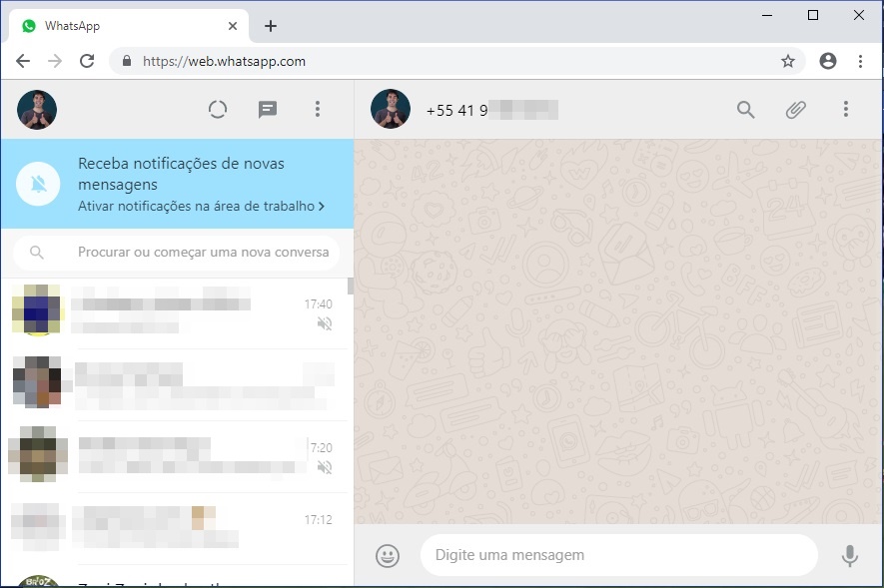The width and height of the screenshot is (884, 588).
Task: Open browser profile account icon
Action: pyautogui.click(x=828, y=61)
